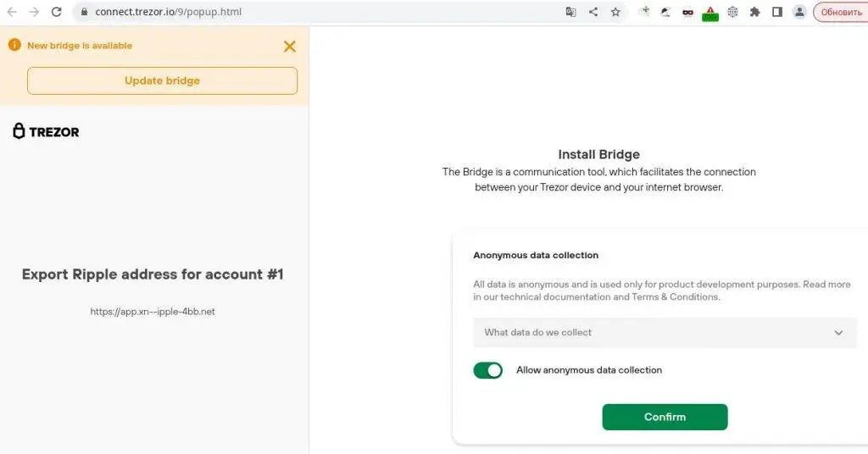Click the lock icon in address bar
868x454 pixels.
click(x=83, y=12)
